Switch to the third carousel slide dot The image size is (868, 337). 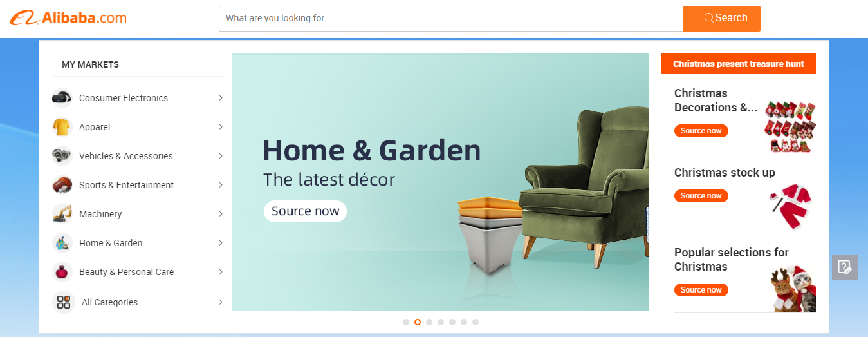[429, 322]
